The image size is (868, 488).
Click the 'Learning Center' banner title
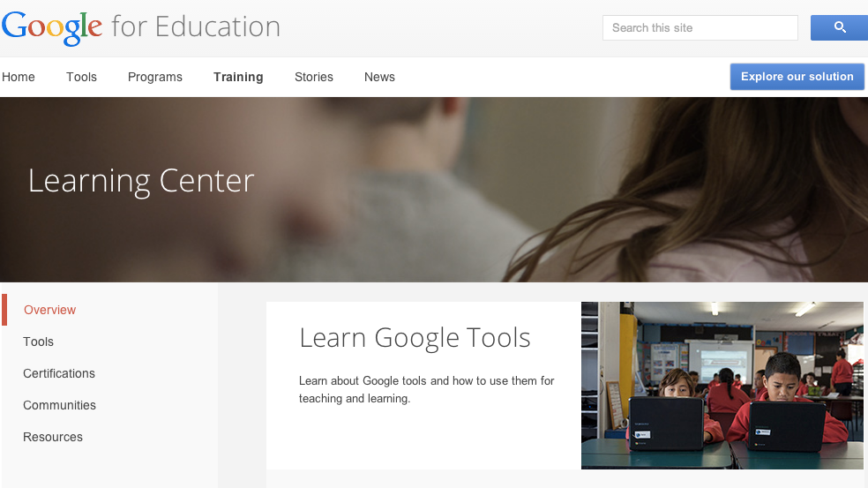[141, 181]
